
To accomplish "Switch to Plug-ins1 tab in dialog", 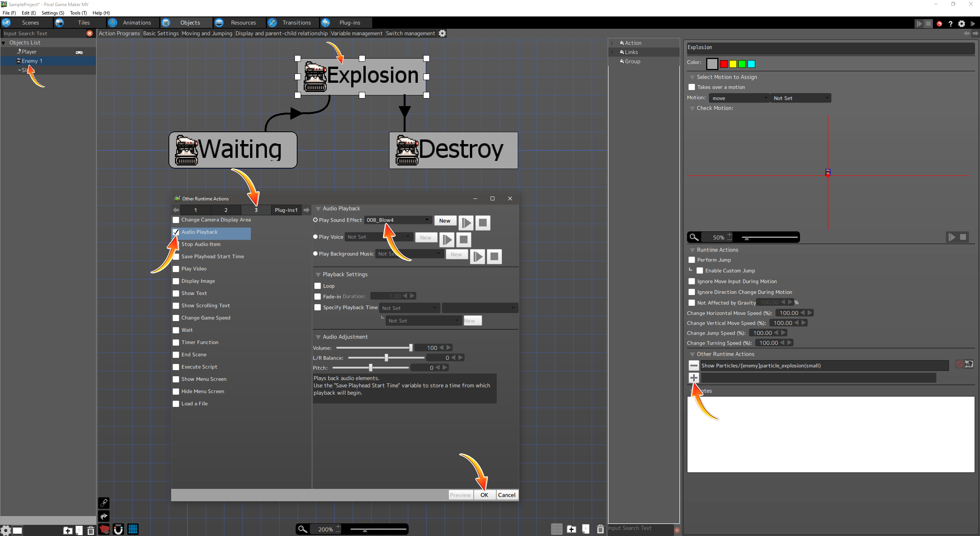I will (286, 210).
